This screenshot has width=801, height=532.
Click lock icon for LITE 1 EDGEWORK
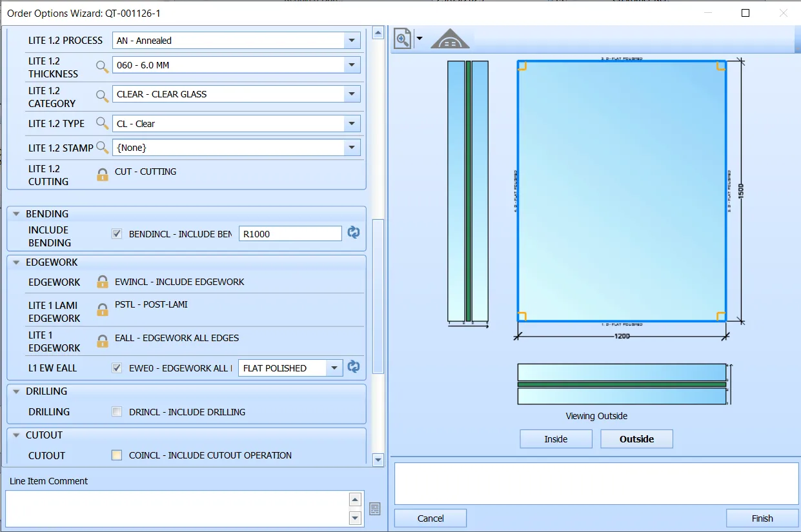tap(102, 340)
